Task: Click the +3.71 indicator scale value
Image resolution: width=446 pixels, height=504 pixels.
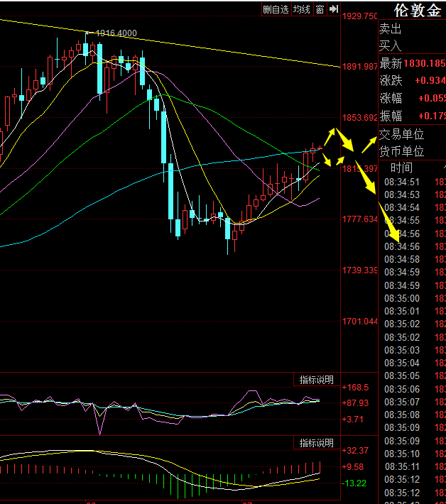Action: 352,419
